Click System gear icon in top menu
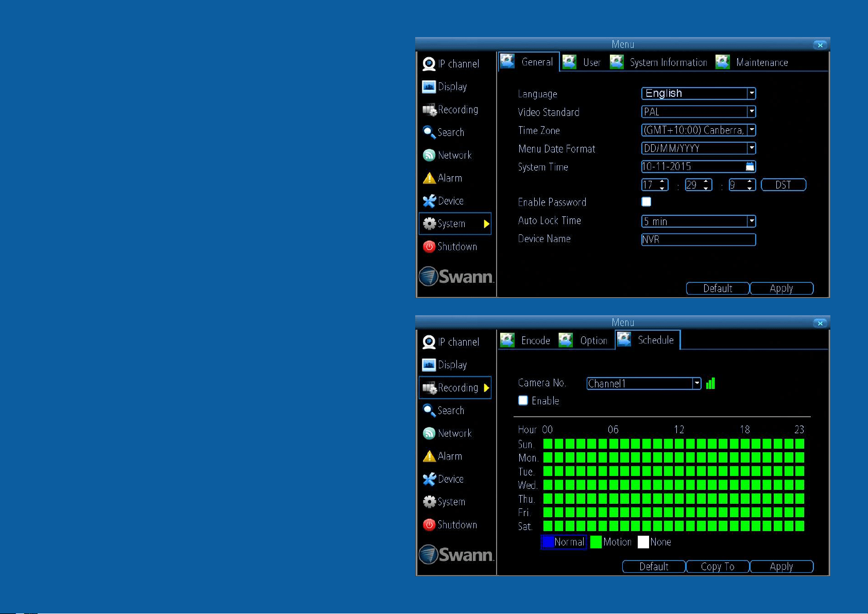Viewport: 868px width, 614px height. pyautogui.click(x=429, y=224)
